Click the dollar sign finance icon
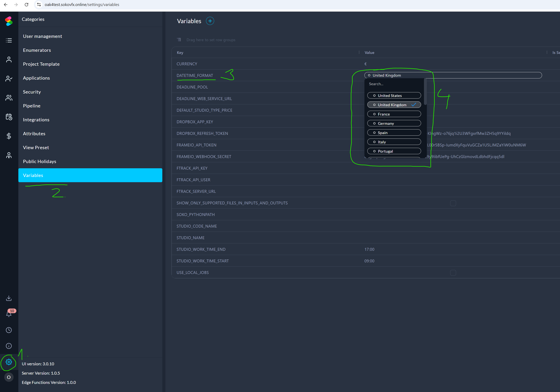560x392 pixels. click(9, 136)
